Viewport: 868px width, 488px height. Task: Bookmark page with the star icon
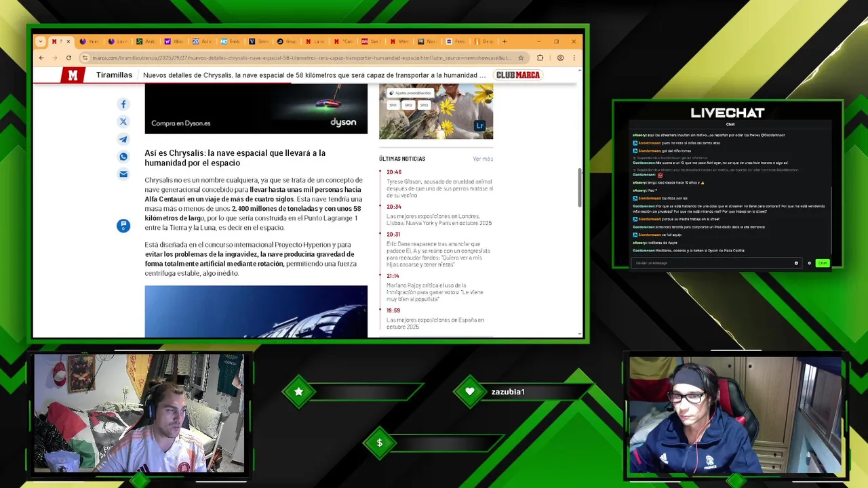tap(521, 58)
